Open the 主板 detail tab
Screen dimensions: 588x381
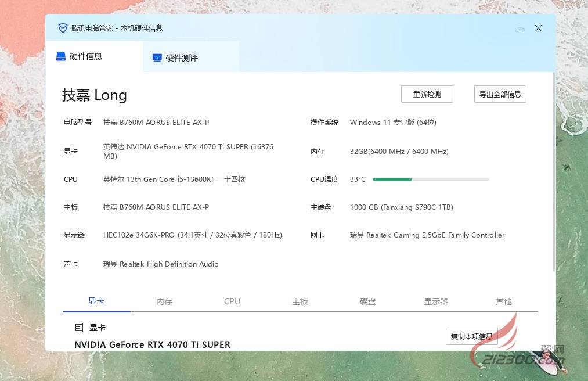[300, 301]
